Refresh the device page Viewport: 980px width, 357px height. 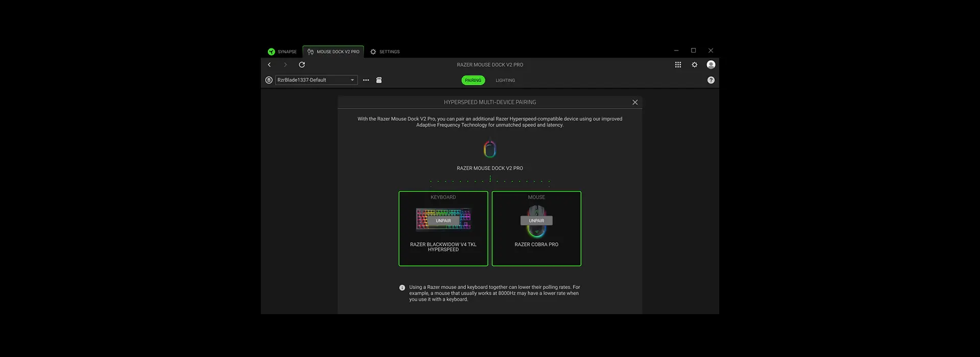point(302,65)
